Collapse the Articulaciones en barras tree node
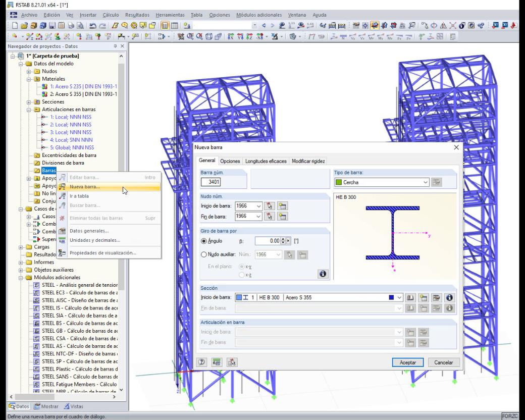The width and height of the screenshot is (525, 420). point(29,110)
